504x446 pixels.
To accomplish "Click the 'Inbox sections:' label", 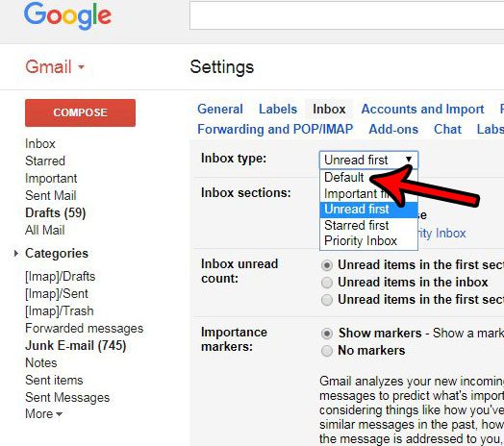I will 246,193.
